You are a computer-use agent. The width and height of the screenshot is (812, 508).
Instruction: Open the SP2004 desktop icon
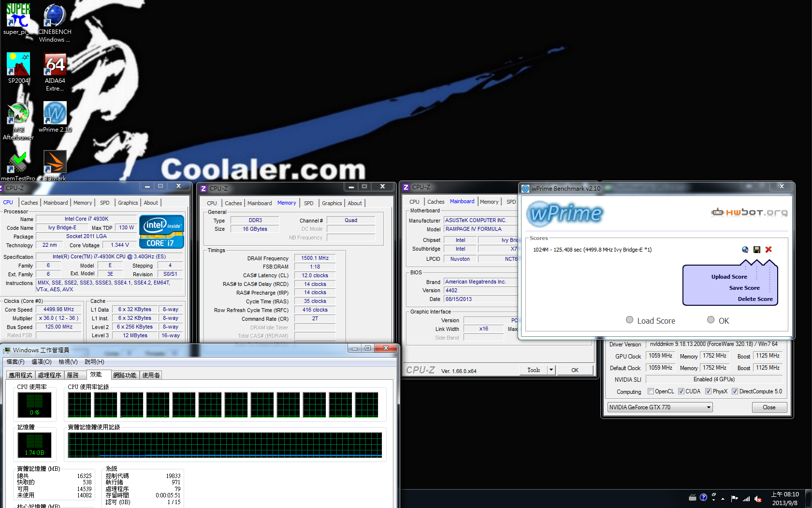click(x=18, y=68)
